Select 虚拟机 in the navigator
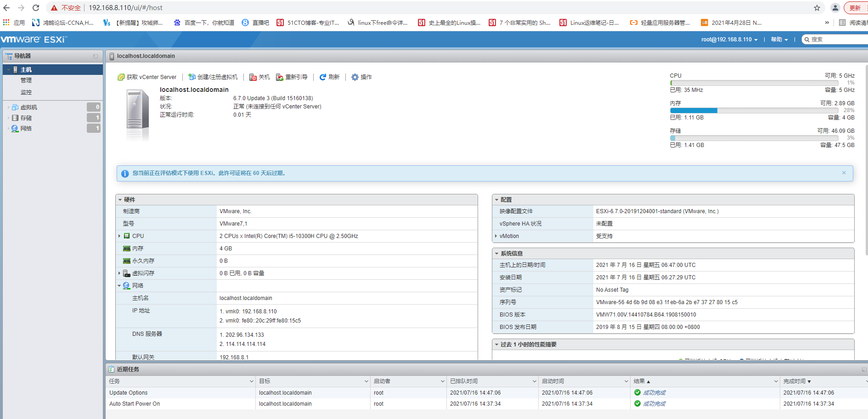 (29, 108)
